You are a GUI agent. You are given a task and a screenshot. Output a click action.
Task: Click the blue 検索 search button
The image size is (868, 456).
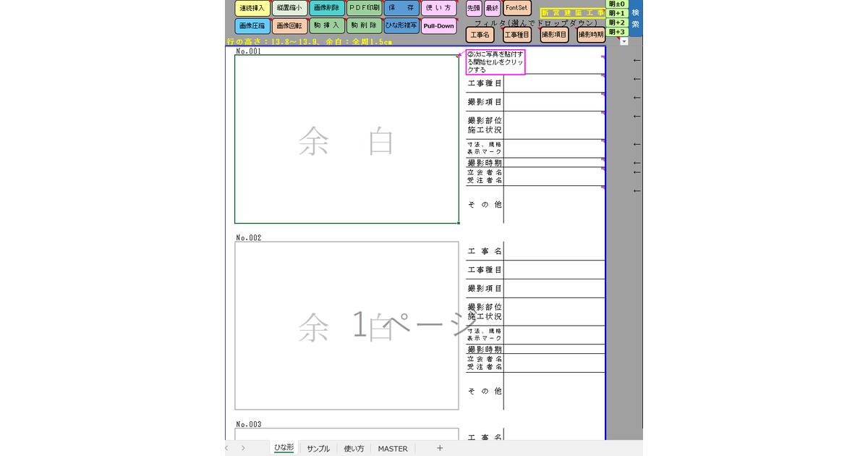pyautogui.click(x=635, y=18)
